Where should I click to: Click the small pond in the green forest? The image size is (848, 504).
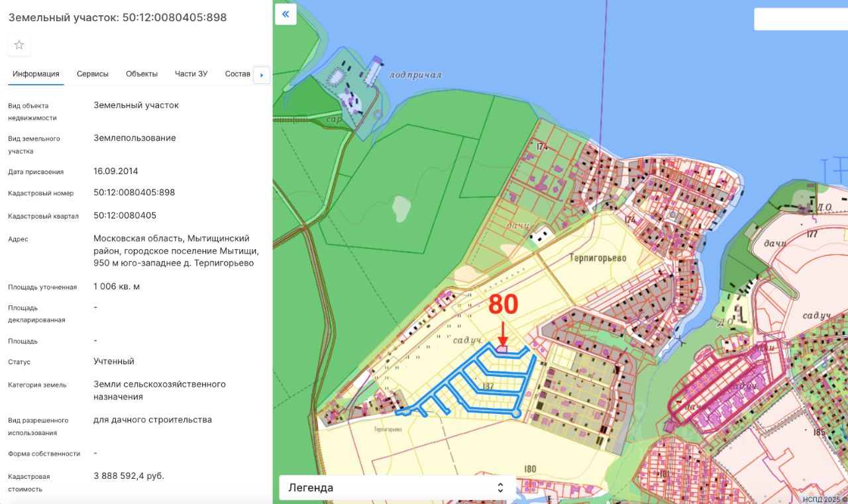[401, 209]
